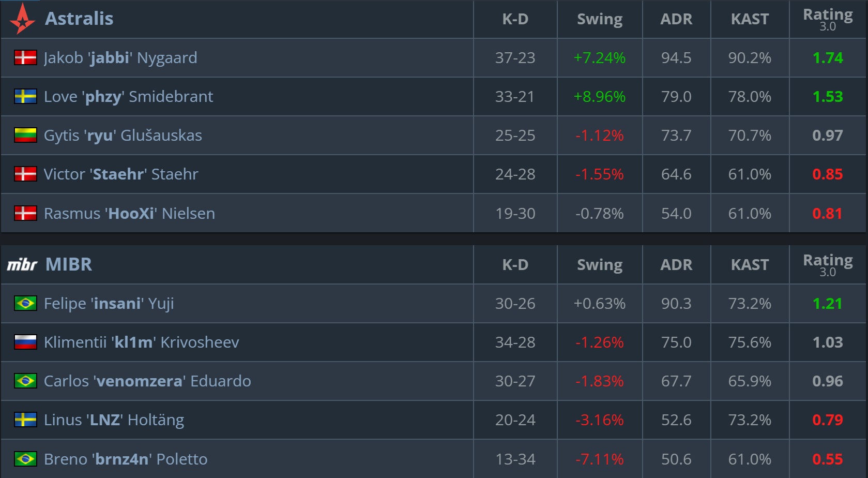Sort Astralis table by K-D column
The width and height of the screenshot is (868, 478).
click(515, 19)
